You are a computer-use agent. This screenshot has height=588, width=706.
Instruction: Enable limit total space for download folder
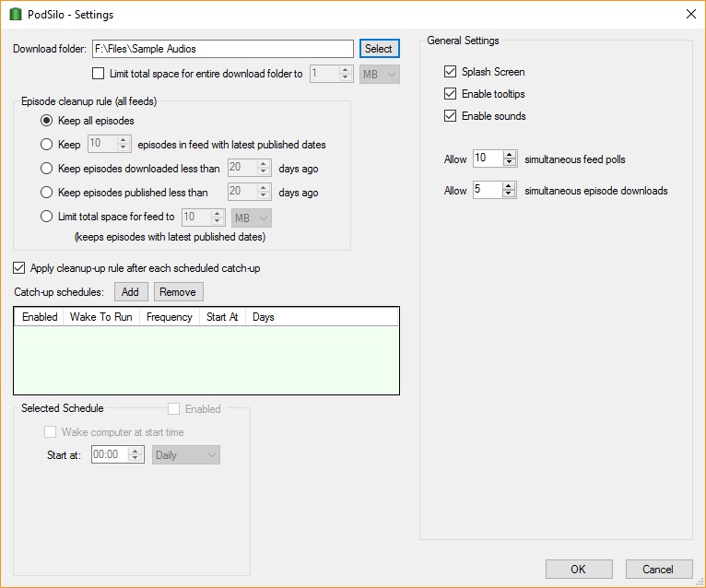99,74
